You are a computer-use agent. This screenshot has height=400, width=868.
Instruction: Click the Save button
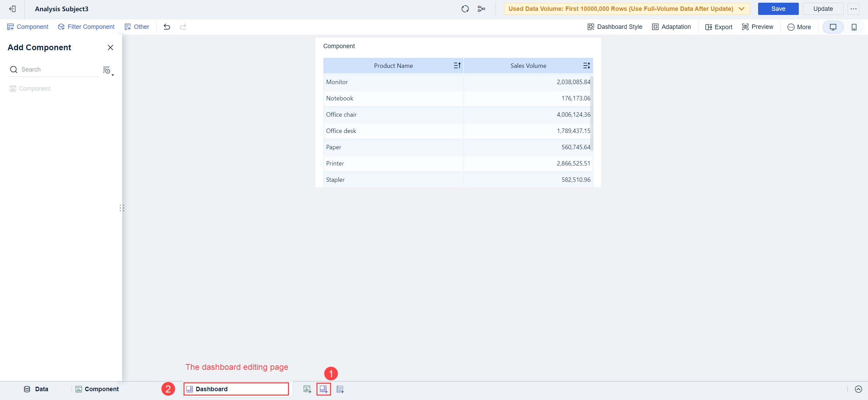click(x=778, y=9)
